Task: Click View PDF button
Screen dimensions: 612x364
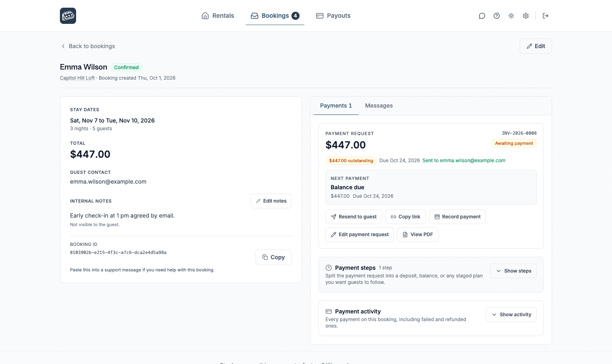Action: (x=418, y=235)
